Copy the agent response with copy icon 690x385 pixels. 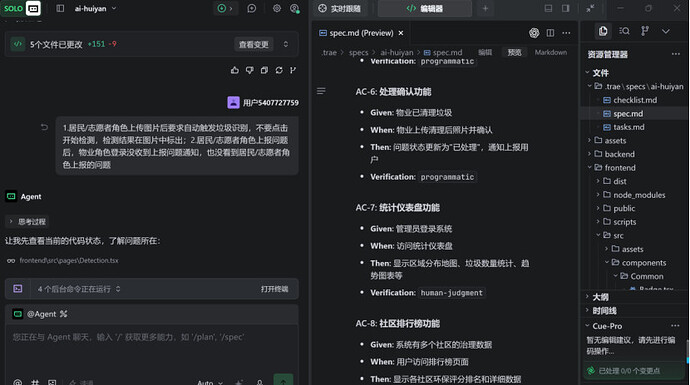click(264, 70)
